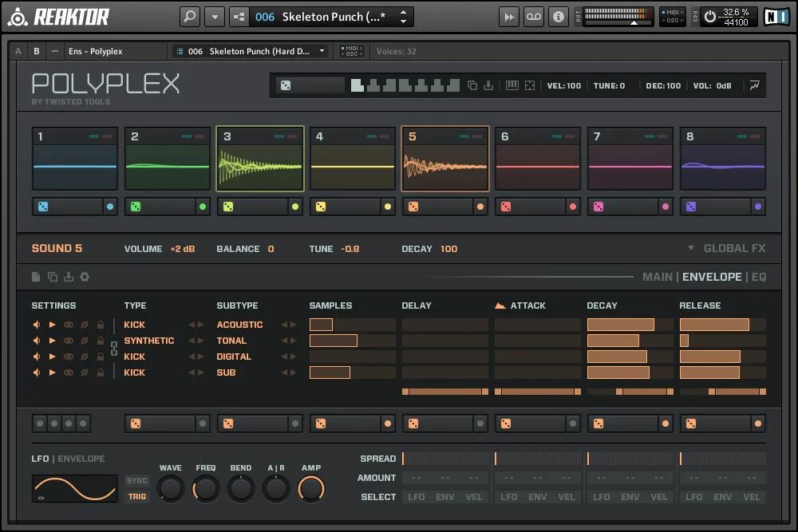The width and height of the screenshot is (798, 532).
Task: Open the gear settings icon under Sound 5
Action: click(x=85, y=277)
